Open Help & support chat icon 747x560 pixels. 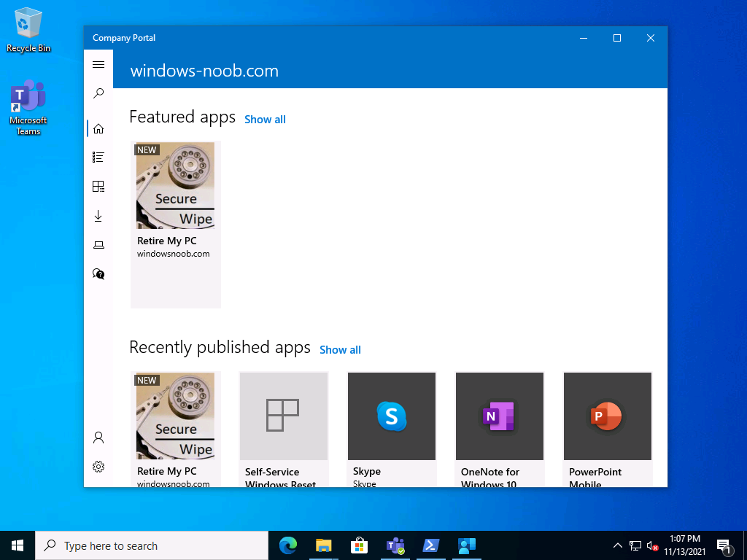pos(98,274)
